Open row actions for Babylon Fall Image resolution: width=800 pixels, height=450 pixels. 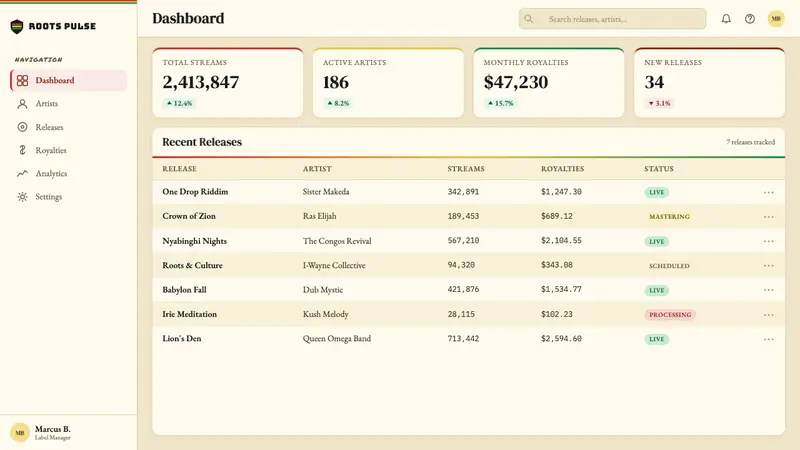coord(768,290)
